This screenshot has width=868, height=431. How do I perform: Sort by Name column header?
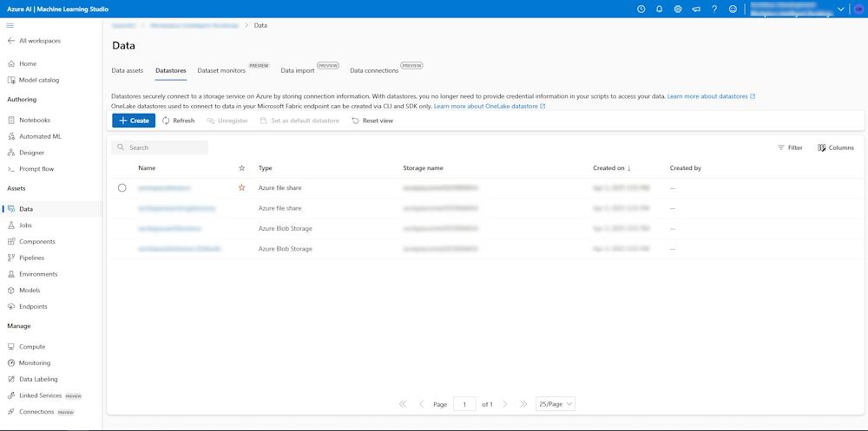pyautogui.click(x=147, y=167)
